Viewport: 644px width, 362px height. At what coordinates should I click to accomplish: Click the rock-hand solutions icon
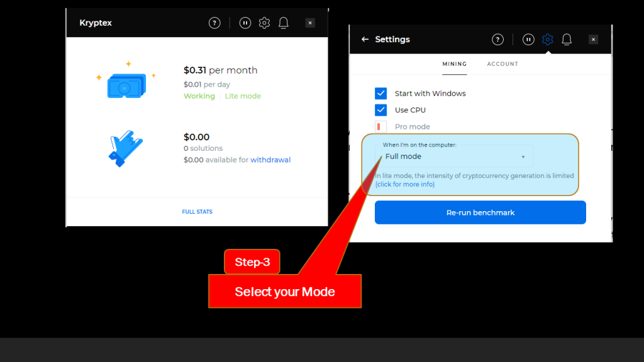pos(126,148)
